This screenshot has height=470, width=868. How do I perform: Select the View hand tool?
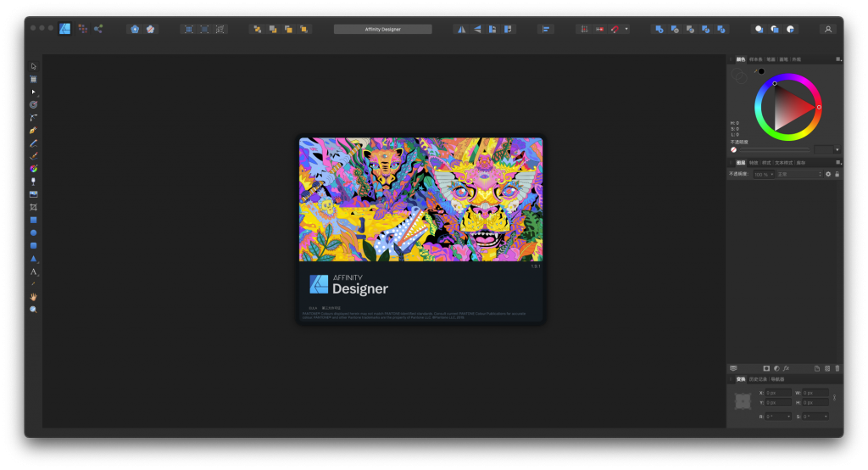(x=33, y=297)
